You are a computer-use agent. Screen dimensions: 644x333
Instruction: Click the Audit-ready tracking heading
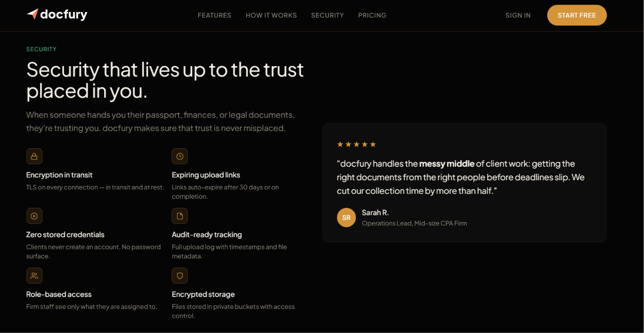[x=207, y=234]
